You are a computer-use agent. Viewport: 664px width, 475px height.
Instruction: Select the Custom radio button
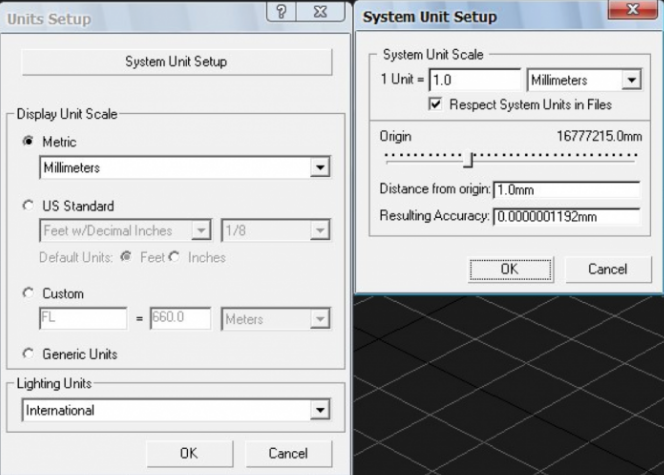click(x=28, y=293)
